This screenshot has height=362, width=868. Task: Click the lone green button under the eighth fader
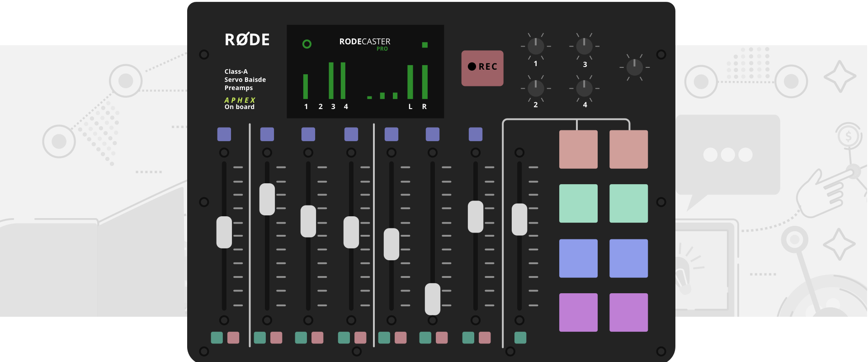pos(520,338)
